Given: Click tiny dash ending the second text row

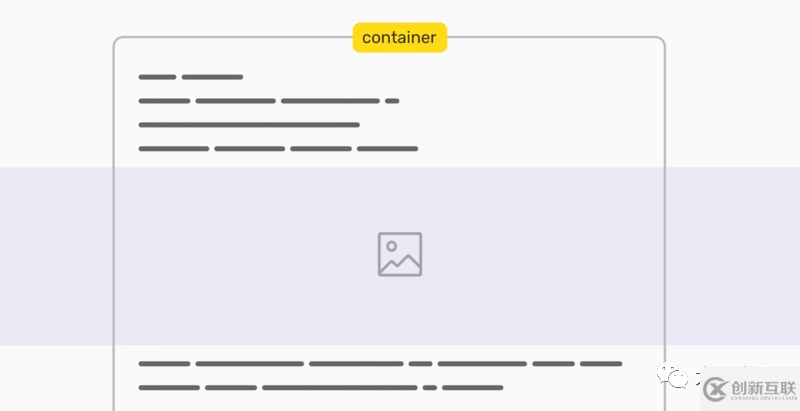Looking at the screenshot, I should pyautogui.click(x=392, y=101).
